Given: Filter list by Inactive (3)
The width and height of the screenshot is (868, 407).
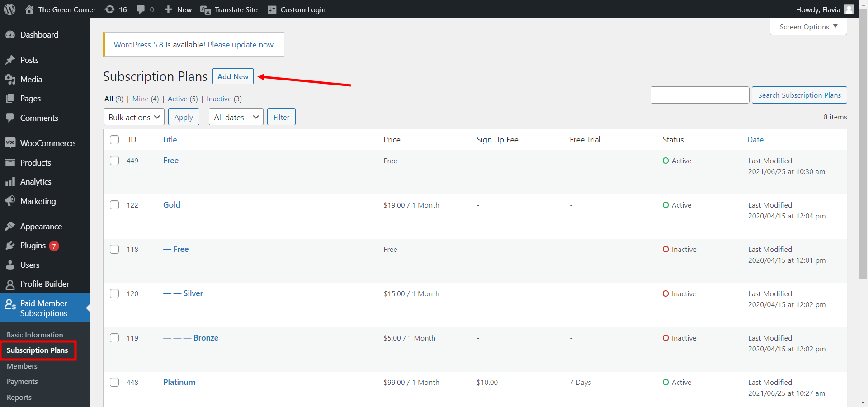Looking at the screenshot, I should [x=224, y=99].
